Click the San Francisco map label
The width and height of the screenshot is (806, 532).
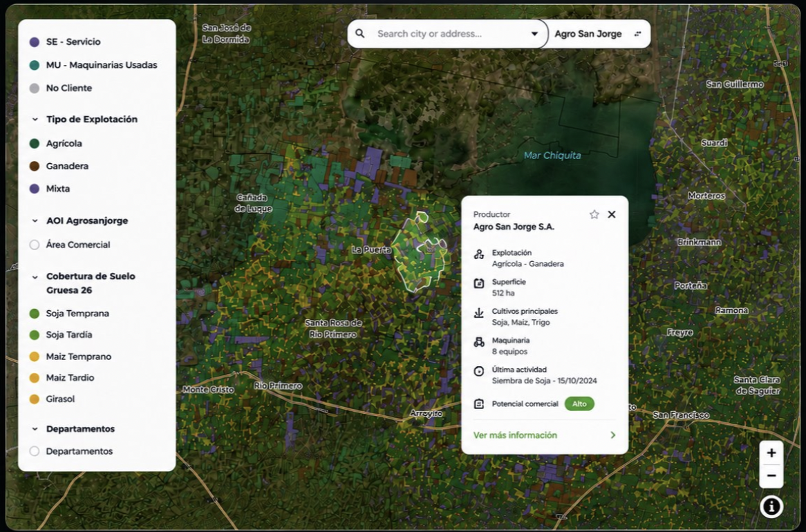click(x=681, y=415)
